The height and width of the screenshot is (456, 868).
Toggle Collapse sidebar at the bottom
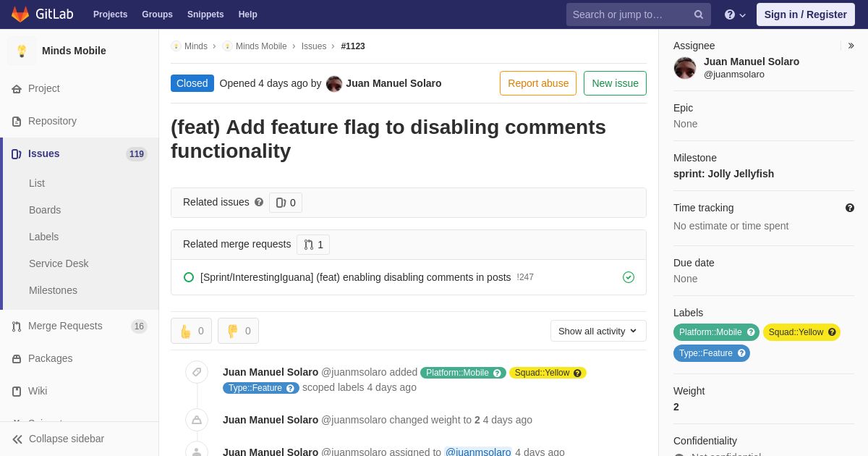tap(58, 439)
